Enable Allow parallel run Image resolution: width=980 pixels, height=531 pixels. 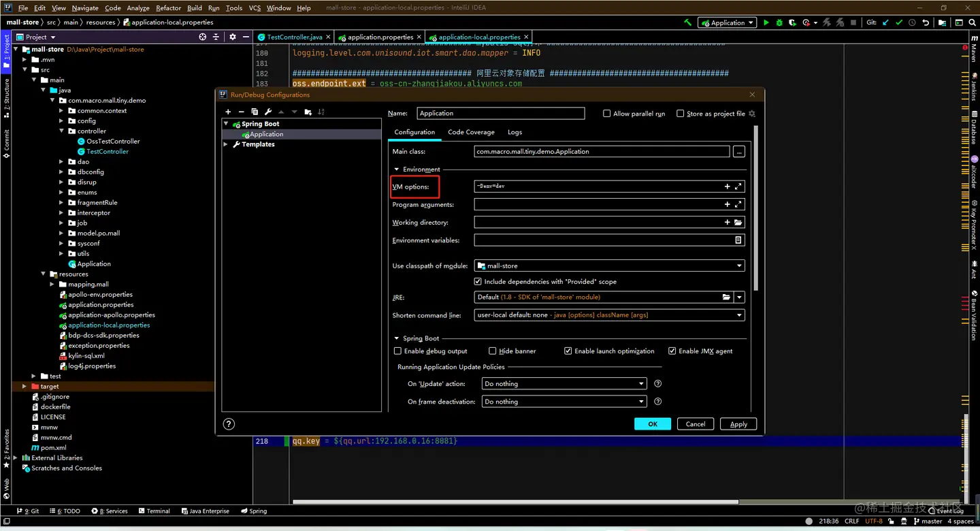coord(606,114)
